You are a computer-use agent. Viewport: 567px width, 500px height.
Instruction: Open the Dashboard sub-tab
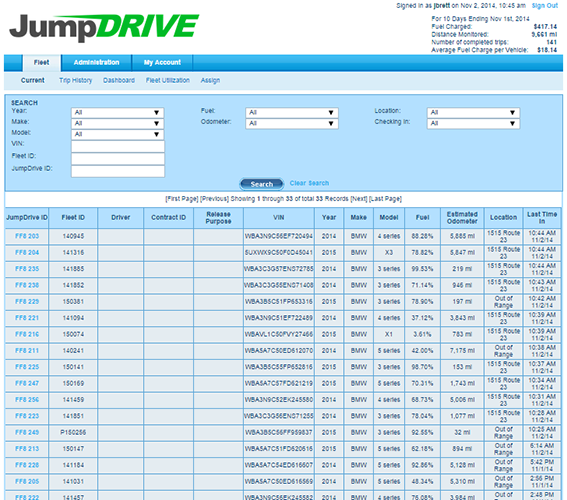click(119, 80)
